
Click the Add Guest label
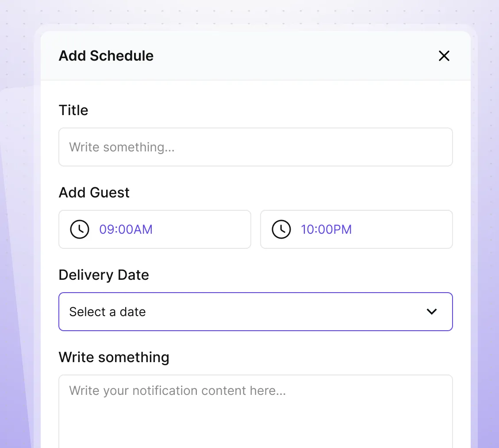pyautogui.click(x=94, y=193)
